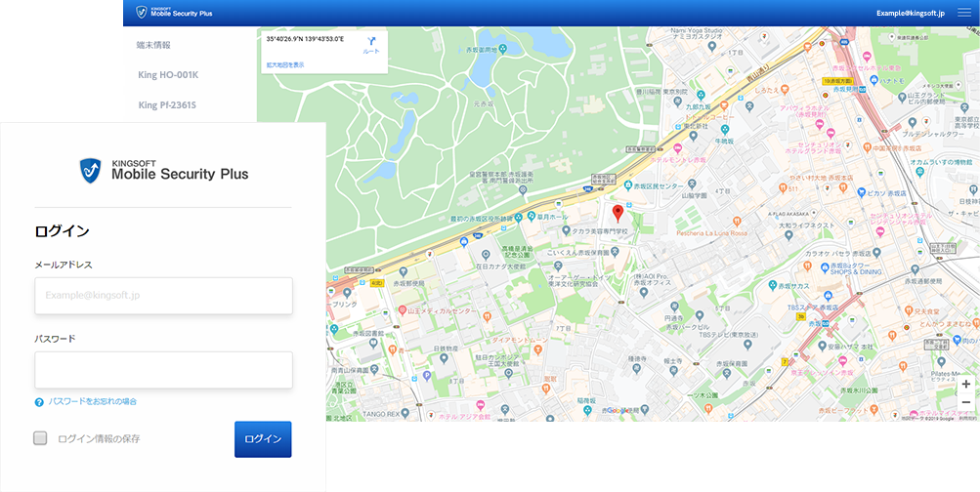Image resolution: width=980 pixels, height=492 pixels.
Task: Open the 拡大地図を表示 link
Action: pyautogui.click(x=285, y=65)
